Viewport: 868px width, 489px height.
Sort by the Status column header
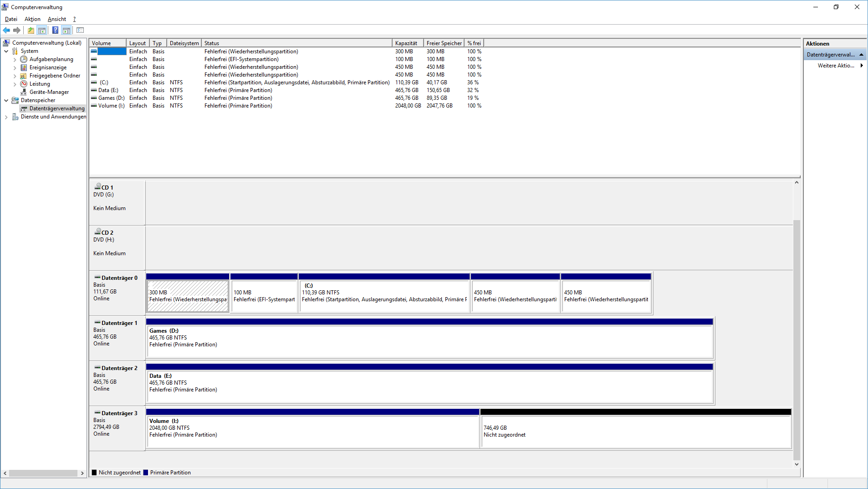pyautogui.click(x=297, y=43)
